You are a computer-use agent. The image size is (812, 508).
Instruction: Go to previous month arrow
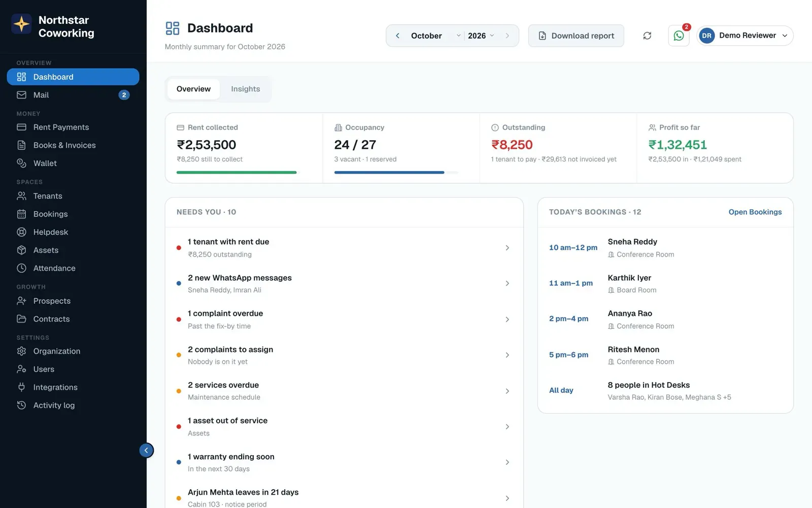pyautogui.click(x=397, y=36)
